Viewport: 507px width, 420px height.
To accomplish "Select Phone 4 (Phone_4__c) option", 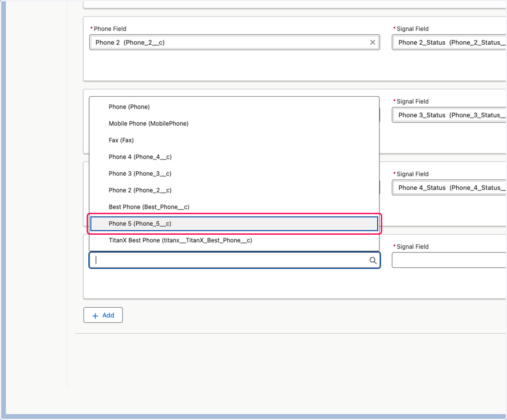I will click(234, 157).
